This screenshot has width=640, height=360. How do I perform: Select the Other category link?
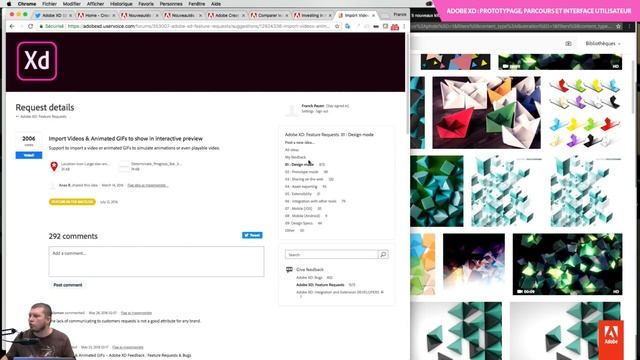(290, 231)
